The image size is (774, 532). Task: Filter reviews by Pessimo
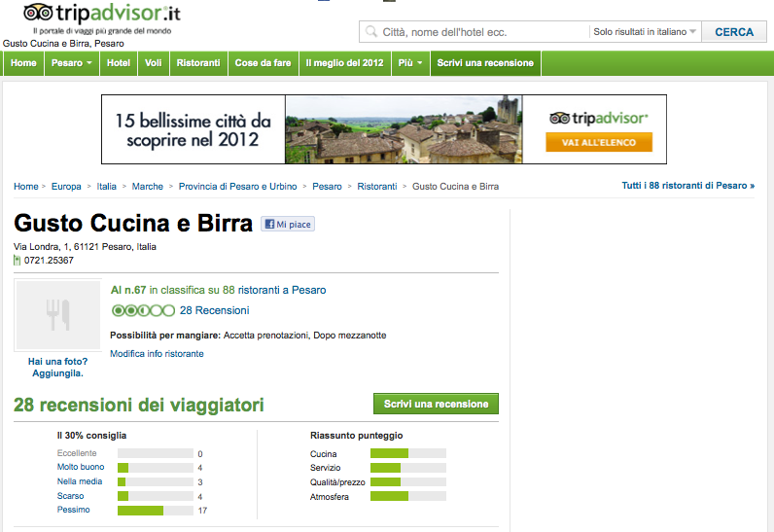point(74,510)
